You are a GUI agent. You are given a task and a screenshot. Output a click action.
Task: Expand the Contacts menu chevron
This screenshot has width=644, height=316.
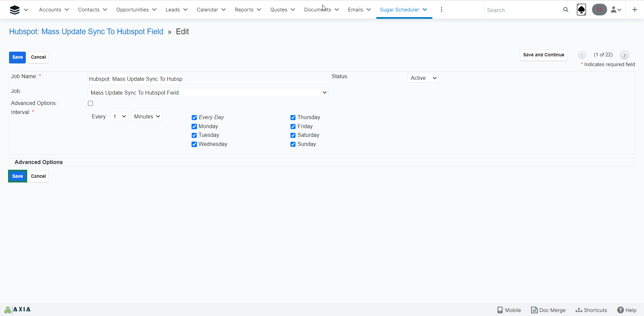105,10
